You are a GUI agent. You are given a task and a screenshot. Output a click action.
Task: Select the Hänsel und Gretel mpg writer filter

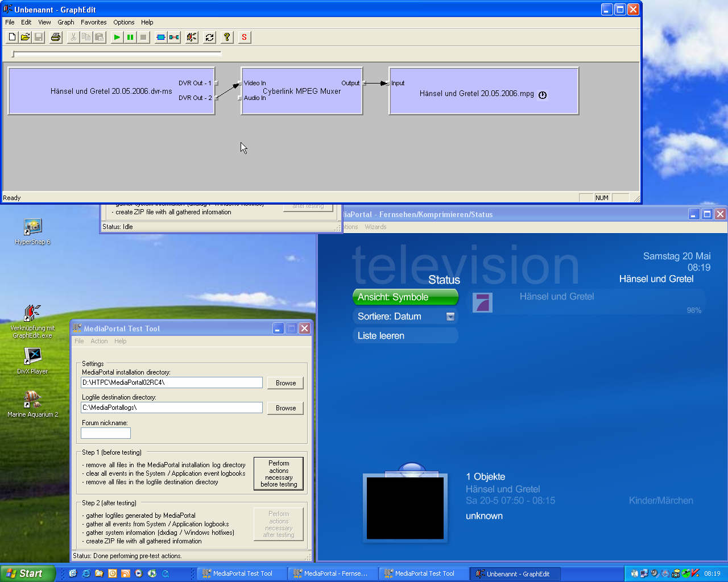(483, 91)
